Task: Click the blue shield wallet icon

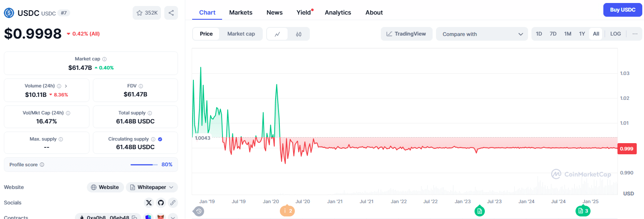Action: tap(148, 217)
